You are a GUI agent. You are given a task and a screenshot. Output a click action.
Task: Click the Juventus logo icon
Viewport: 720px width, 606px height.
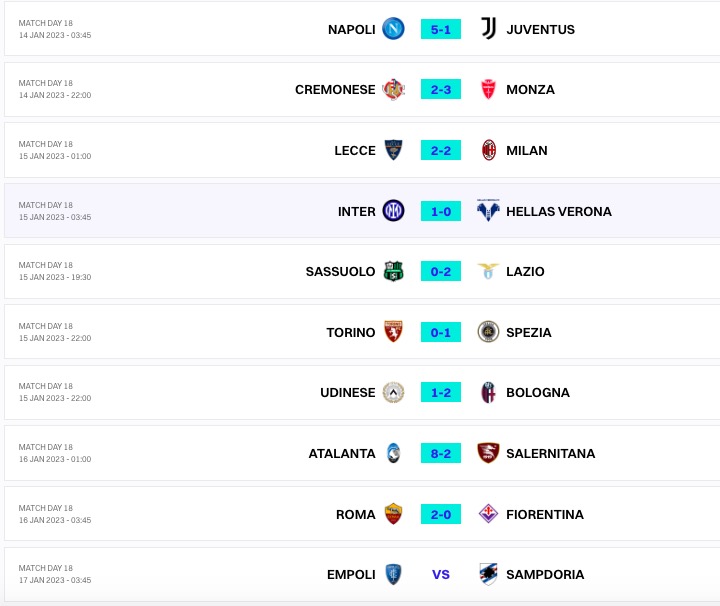(x=488, y=29)
